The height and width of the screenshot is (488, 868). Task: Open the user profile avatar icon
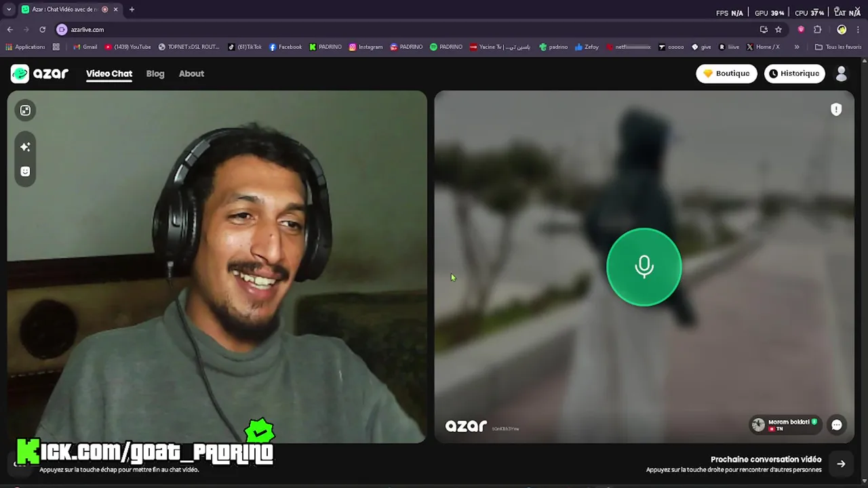[x=842, y=73]
